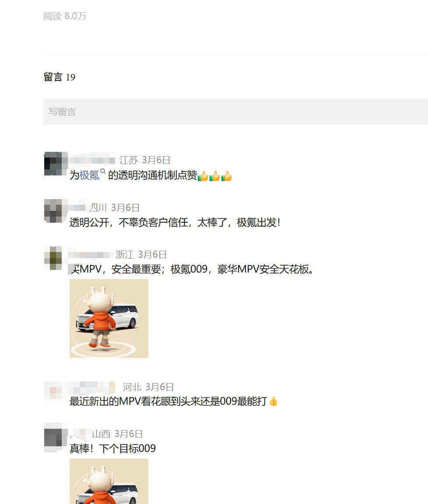This screenshot has width=428, height=504.
Task: Open the 极氪 search link in first comment
Action: tap(89, 175)
